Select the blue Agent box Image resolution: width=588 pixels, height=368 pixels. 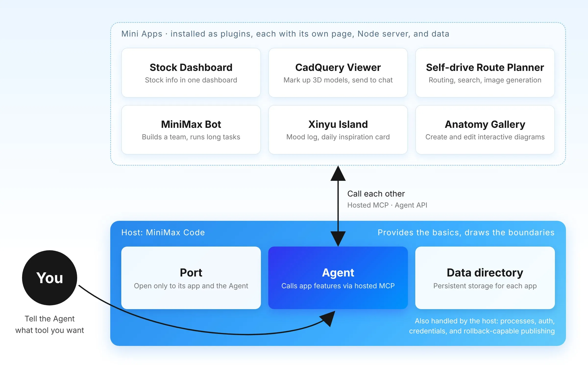tap(338, 278)
